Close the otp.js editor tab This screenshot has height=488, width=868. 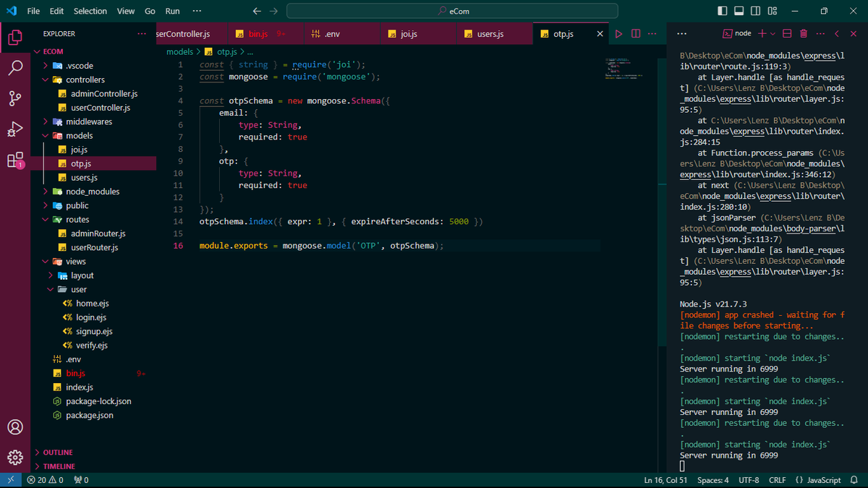[600, 34]
